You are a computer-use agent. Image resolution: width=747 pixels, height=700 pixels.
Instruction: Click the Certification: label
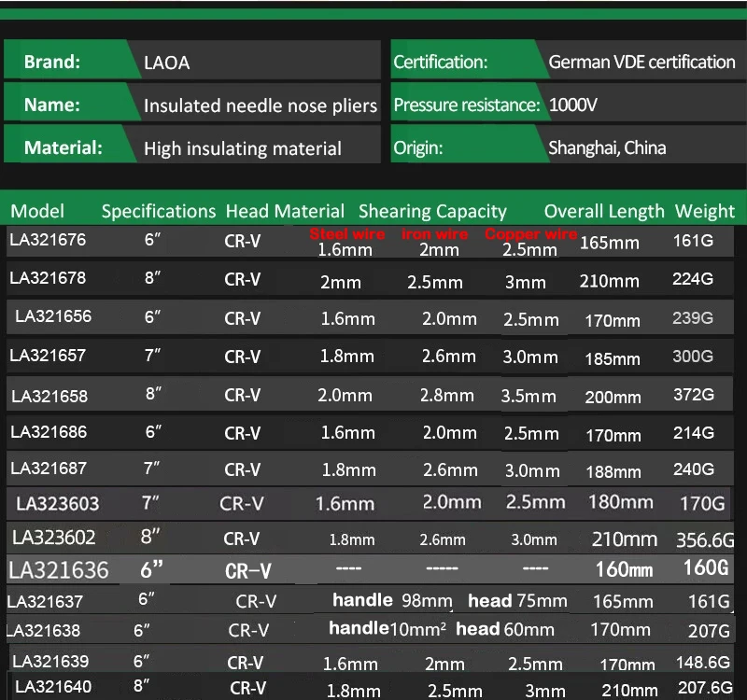pyautogui.click(x=440, y=62)
